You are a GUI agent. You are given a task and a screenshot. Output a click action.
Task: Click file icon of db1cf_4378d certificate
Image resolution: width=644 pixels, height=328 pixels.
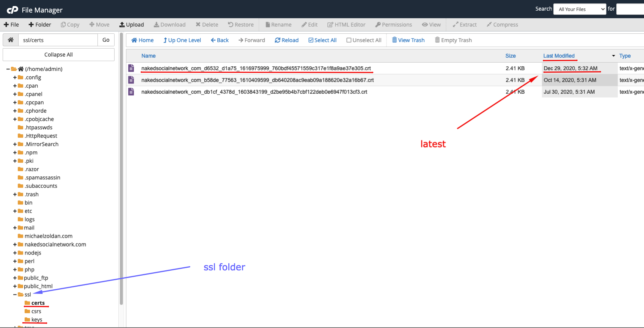pyautogui.click(x=131, y=92)
